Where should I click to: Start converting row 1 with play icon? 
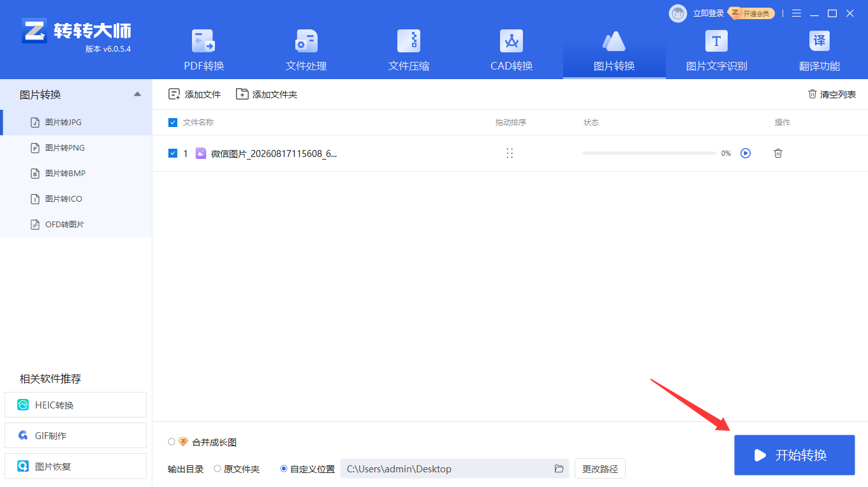coord(746,153)
